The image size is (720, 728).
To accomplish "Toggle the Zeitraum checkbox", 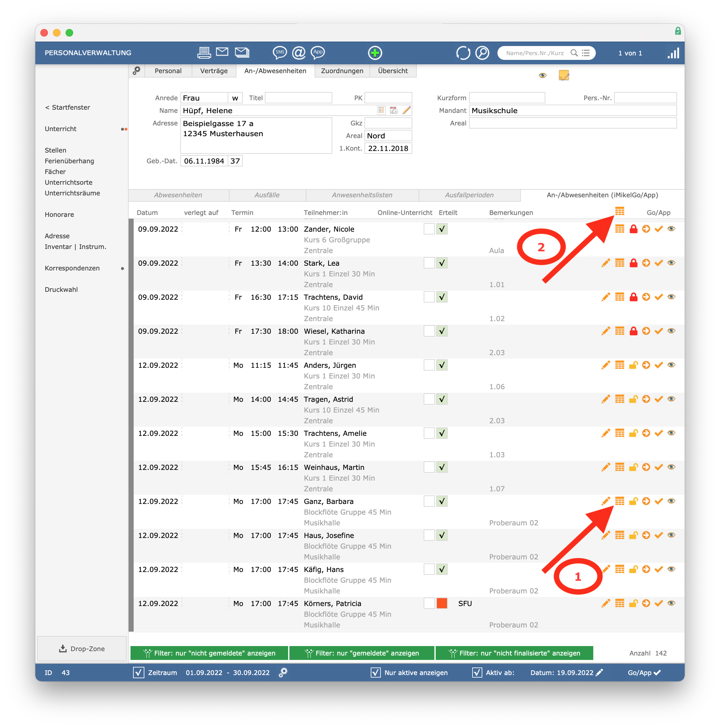I will 138,673.
